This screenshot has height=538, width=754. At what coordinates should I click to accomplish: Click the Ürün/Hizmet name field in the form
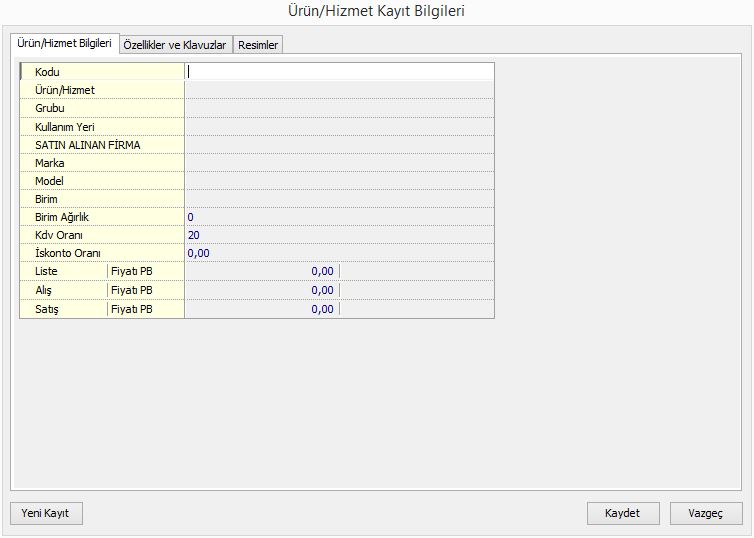coord(340,90)
